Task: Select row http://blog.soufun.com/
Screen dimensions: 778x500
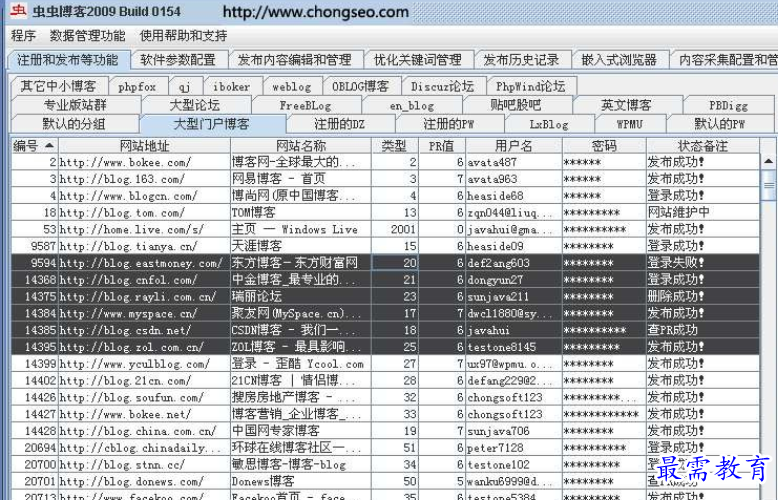Action: pyautogui.click(x=385, y=397)
